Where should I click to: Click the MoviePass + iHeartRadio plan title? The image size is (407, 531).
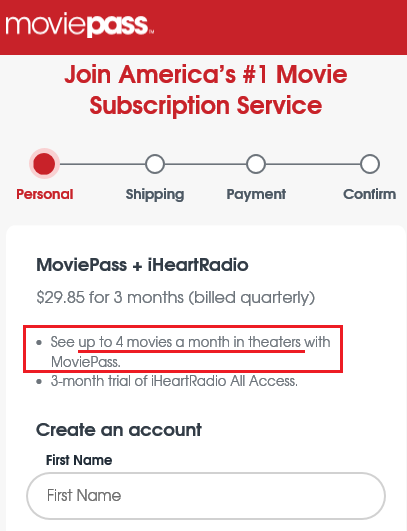tap(142, 265)
